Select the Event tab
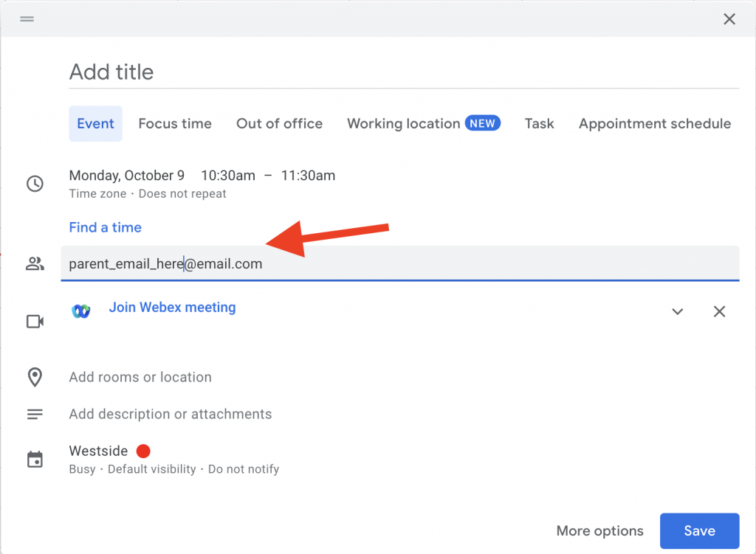The height and width of the screenshot is (554, 756). click(x=95, y=124)
